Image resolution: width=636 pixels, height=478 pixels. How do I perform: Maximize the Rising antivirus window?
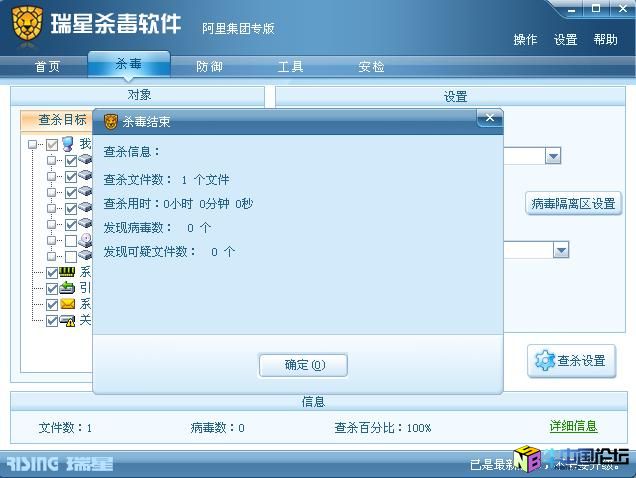coord(596,9)
